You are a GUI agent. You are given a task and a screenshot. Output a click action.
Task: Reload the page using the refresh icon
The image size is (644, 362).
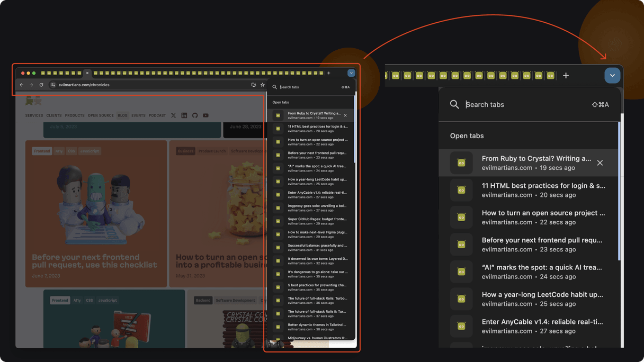pyautogui.click(x=41, y=85)
